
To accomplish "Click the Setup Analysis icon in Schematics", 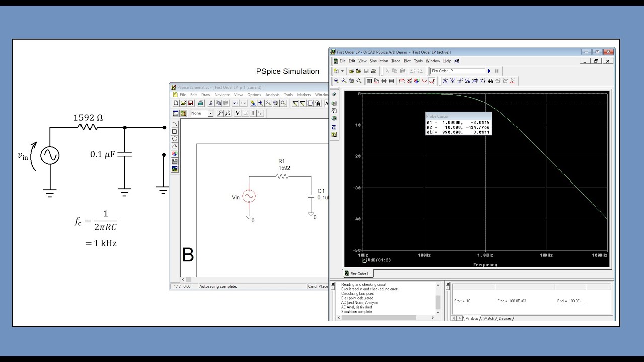I will pos(176,113).
